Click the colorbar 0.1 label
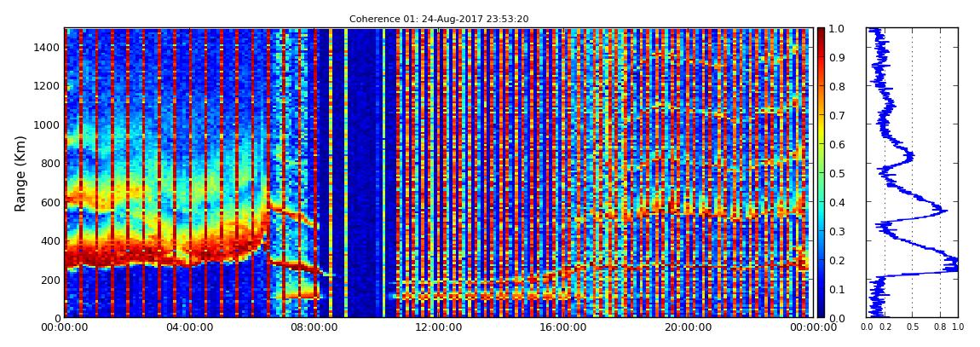The image size is (980, 347). (837, 289)
